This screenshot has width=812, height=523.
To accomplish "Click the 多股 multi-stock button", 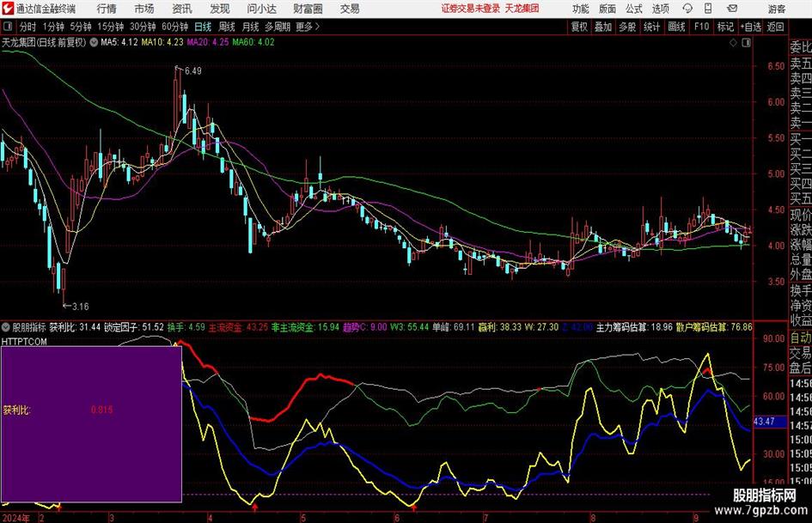I will 627,27.
